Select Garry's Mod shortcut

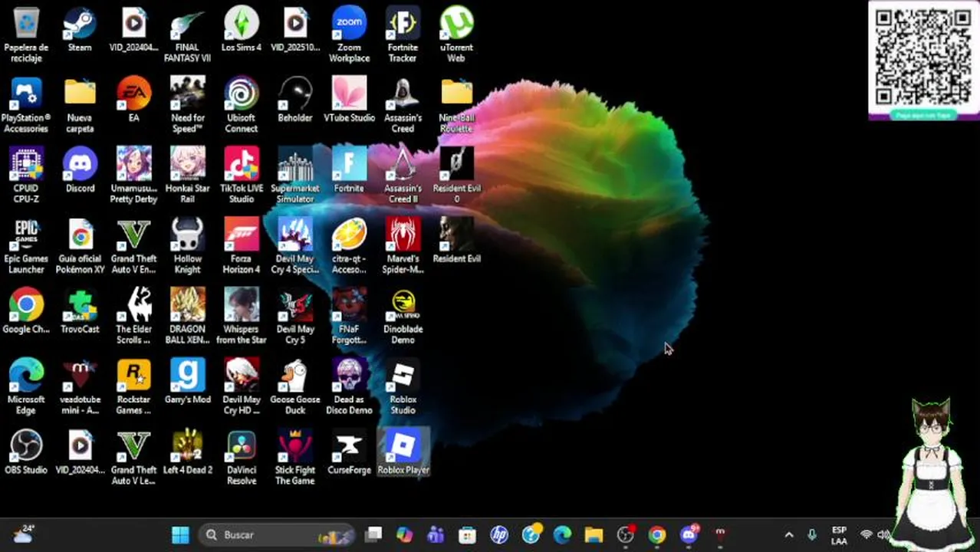click(x=187, y=383)
